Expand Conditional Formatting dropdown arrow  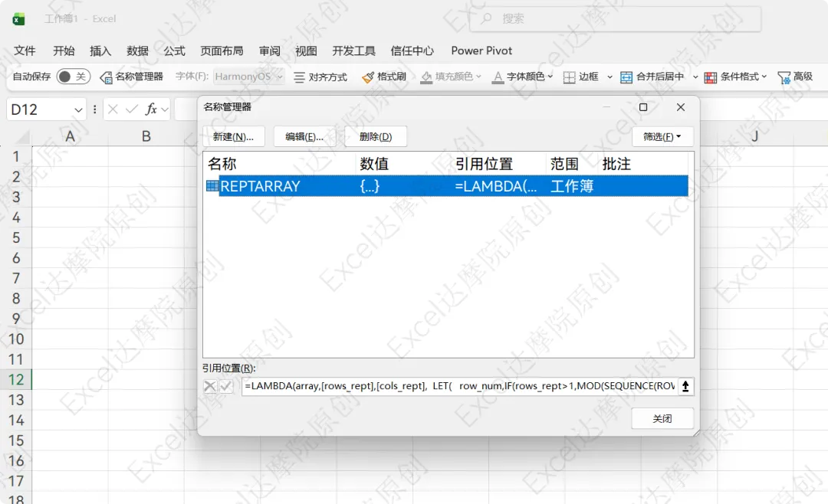[x=764, y=77]
